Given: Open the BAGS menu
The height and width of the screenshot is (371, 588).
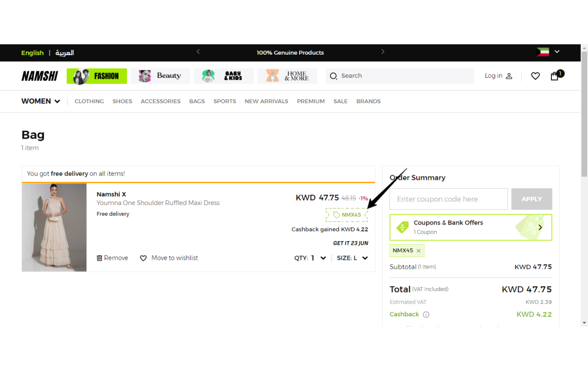Looking at the screenshot, I should coord(197,102).
